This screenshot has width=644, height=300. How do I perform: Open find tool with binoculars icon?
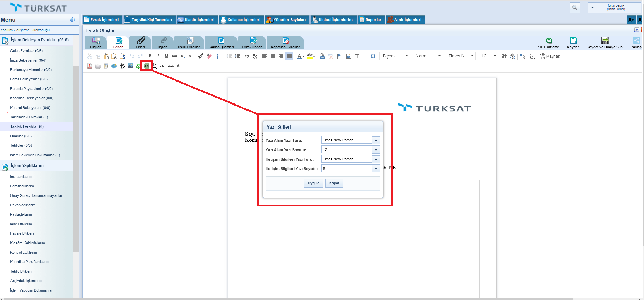[x=504, y=56]
